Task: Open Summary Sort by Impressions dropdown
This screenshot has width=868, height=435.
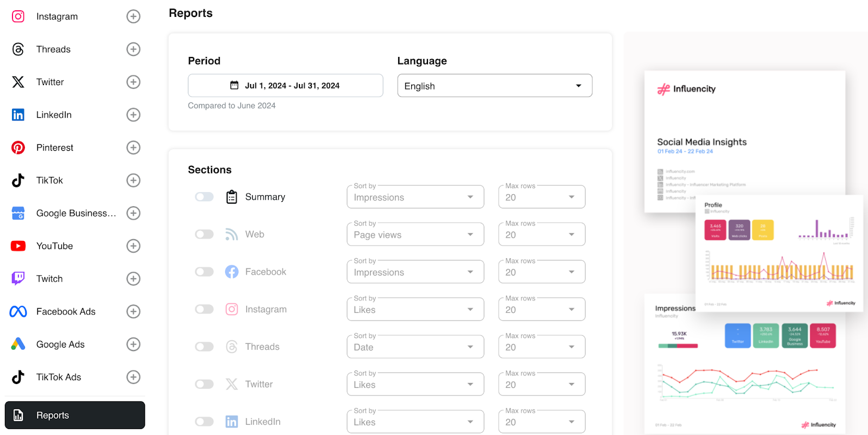Action: [416, 197]
